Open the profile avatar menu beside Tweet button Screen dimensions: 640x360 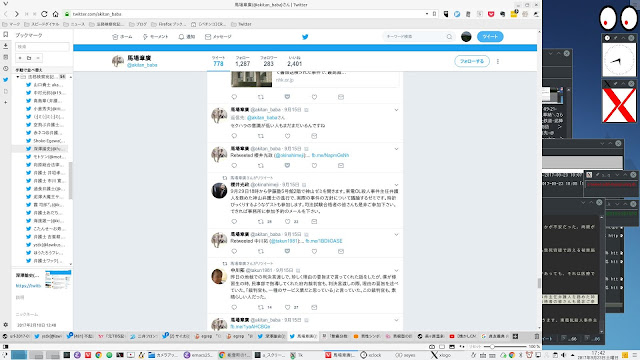(x=466, y=37)
